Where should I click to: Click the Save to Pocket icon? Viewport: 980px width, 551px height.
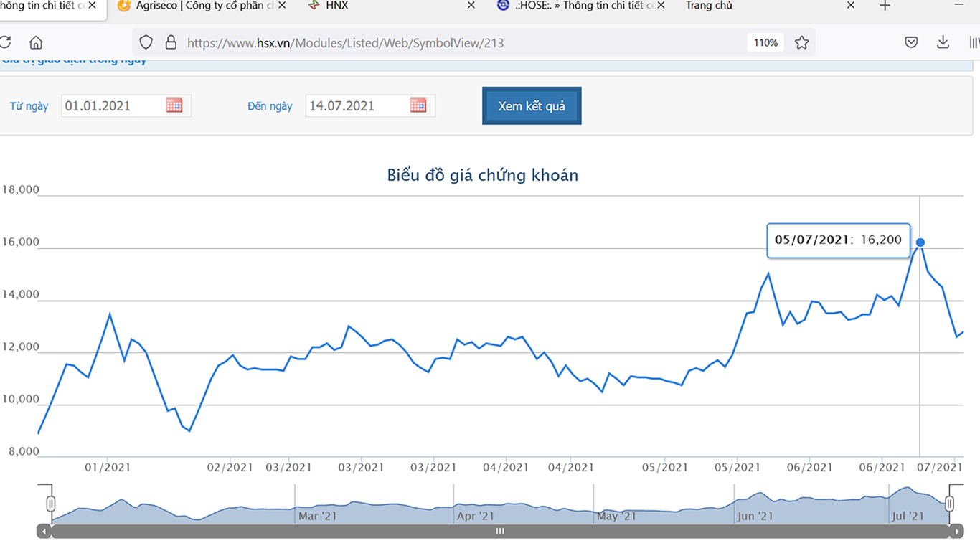click(x=911, y=42)
